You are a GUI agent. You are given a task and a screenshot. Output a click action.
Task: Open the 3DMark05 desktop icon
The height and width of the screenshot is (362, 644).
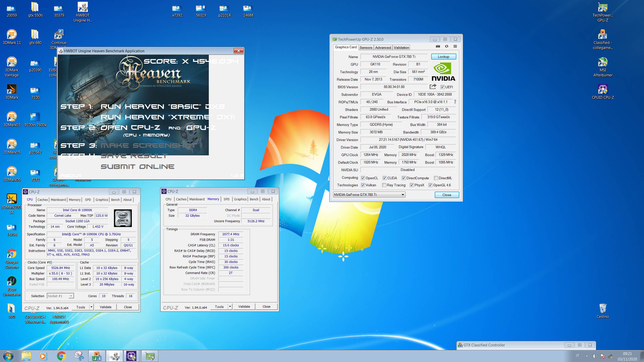click(12, 147)
